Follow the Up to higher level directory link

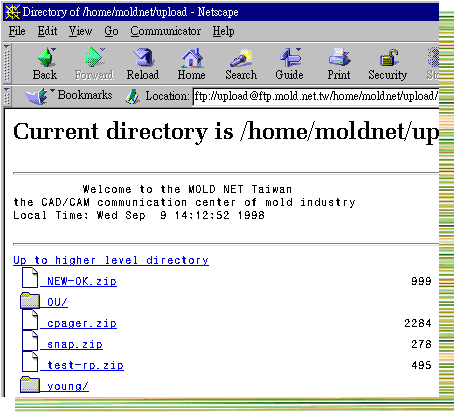click(x=111, y=260)
